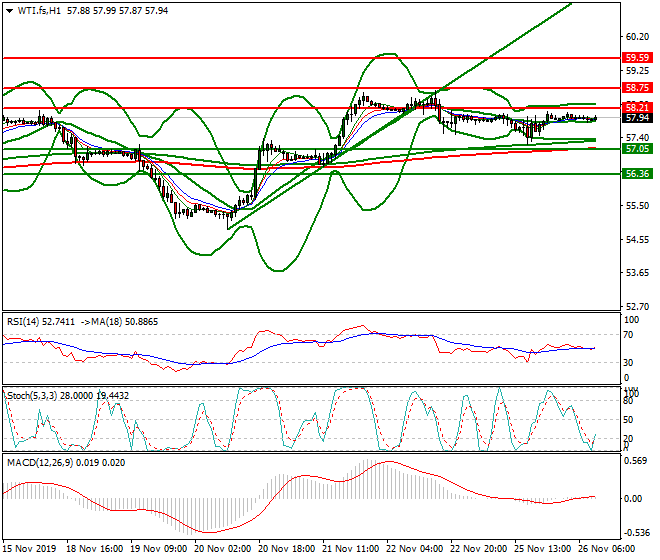Screen dimensions: 660x560
Task: Select the Stochastic 50 level scale value
Action: pyautogui.click(x=628, y=420)
